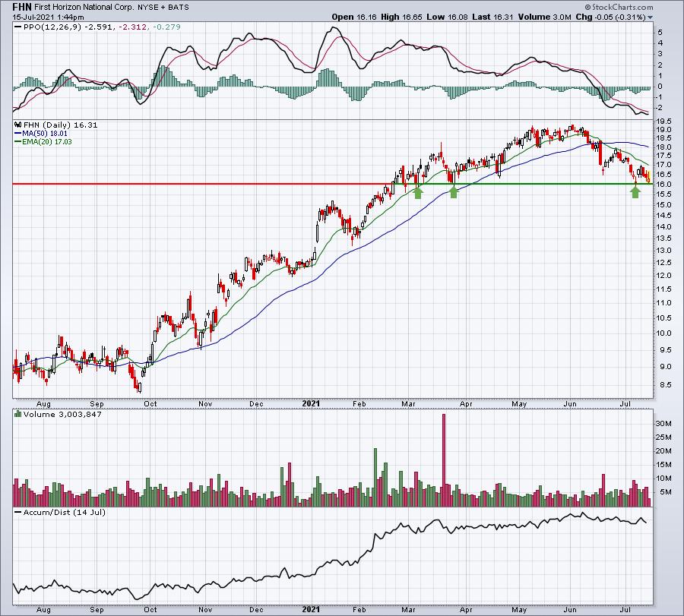Click the volume bars icon beside Volume label
This screenshot has height=616, width=684.
18,414
